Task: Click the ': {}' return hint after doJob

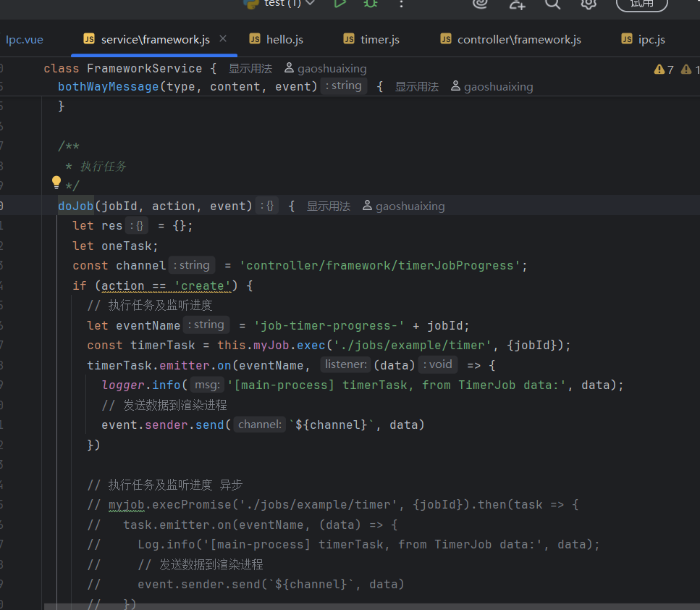Action: (267, 206)
